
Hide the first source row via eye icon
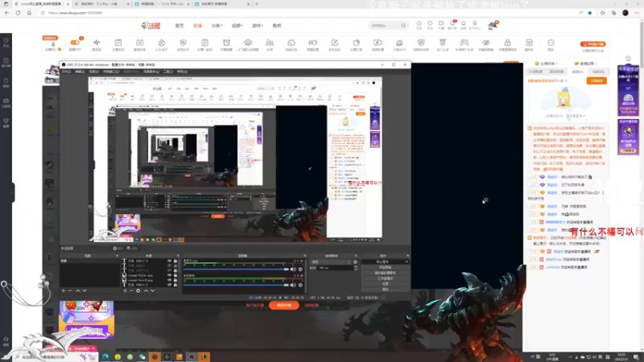169,261
